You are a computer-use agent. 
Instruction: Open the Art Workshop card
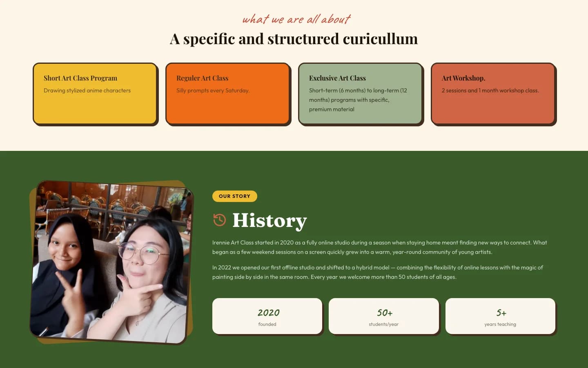493,94
